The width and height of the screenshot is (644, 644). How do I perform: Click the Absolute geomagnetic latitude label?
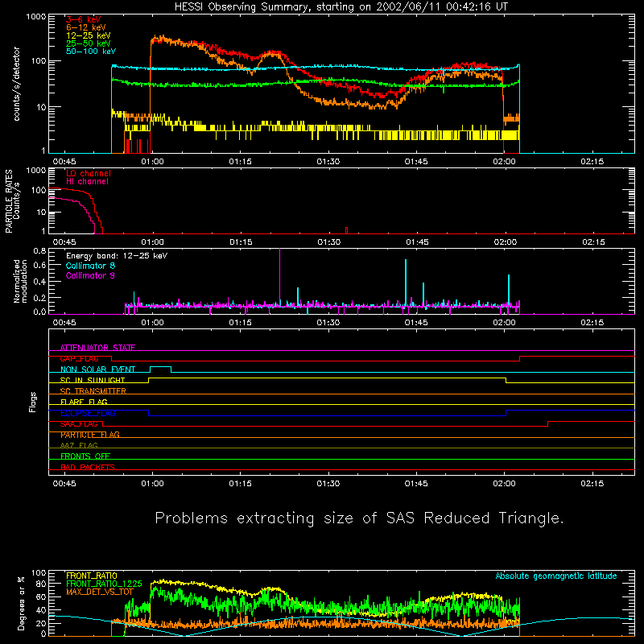(556, 576)
